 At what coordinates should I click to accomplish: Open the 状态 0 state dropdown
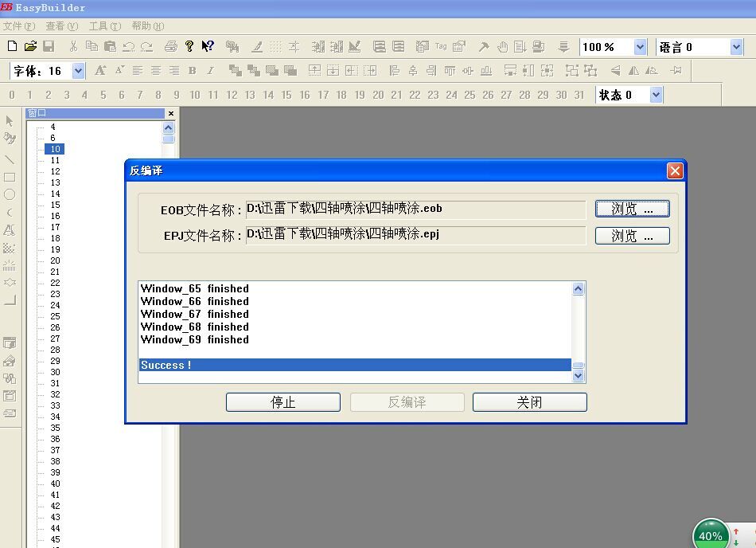(x=656, y=95)
